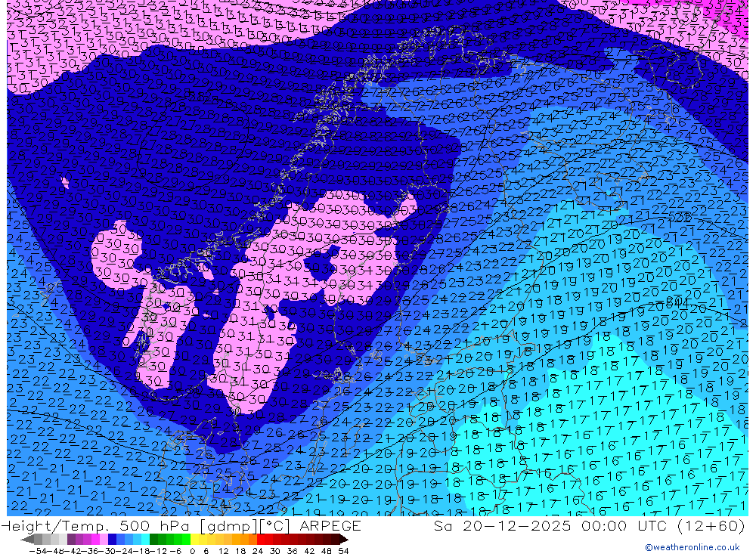Click the gray left arrow of color scale
The image size is (756, 554).
pos(27,540)
